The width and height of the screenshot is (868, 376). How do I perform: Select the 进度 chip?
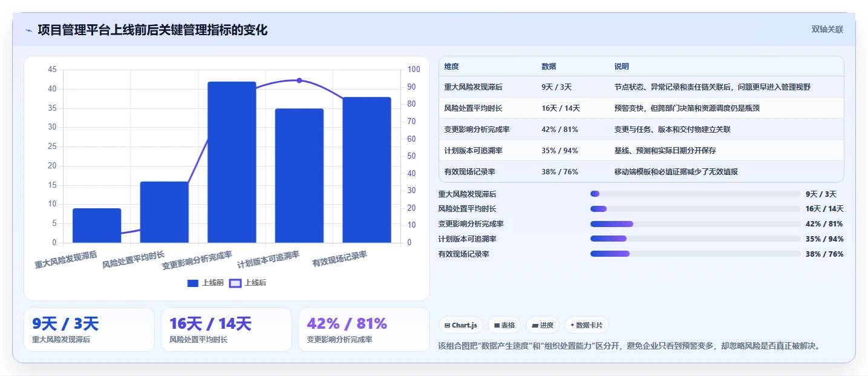pos(543,325)
